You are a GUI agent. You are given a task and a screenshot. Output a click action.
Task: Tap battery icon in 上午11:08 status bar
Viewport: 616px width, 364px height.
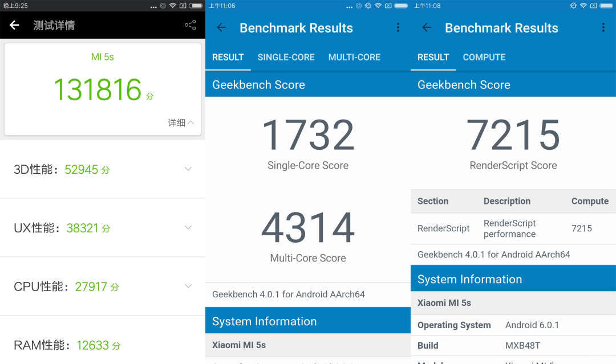coord(606,6)
